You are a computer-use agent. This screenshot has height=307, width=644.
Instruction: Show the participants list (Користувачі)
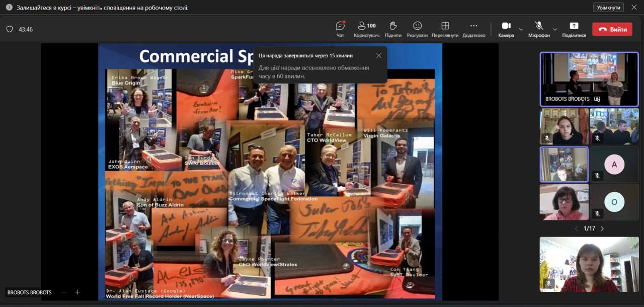[366, 29]
